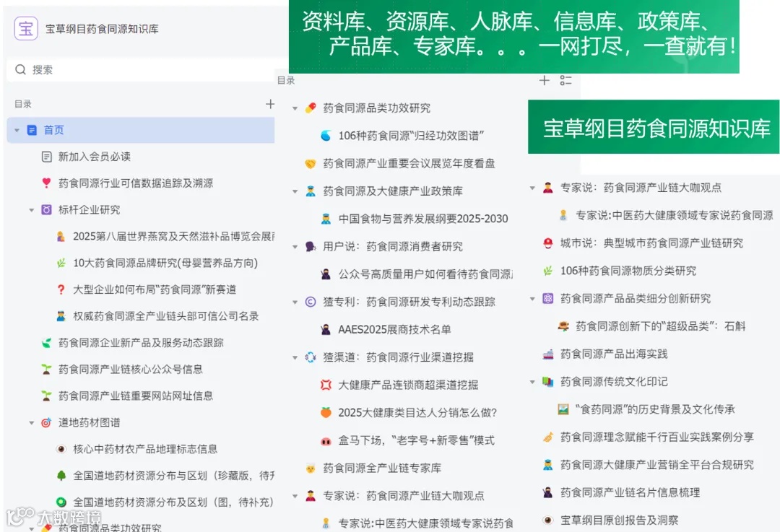Open 106种药食同源"归经功效图谱"

tap(411, 136)
